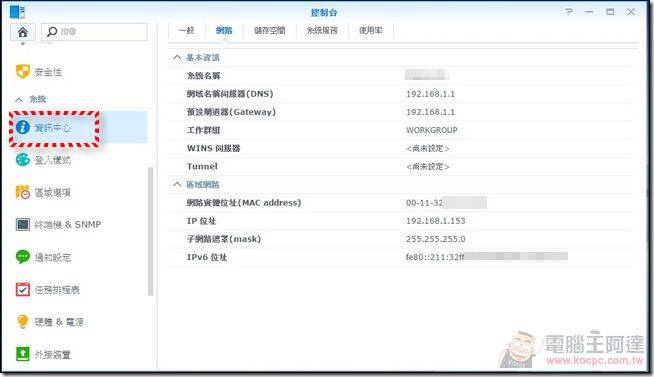
Task: Click the sidebar search input field
Action: [94, 32]
